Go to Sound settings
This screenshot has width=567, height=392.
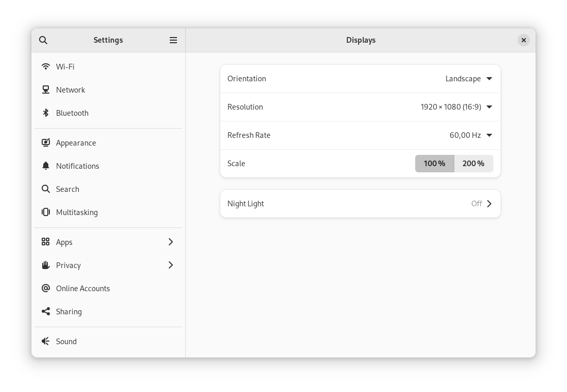(66, 341)
